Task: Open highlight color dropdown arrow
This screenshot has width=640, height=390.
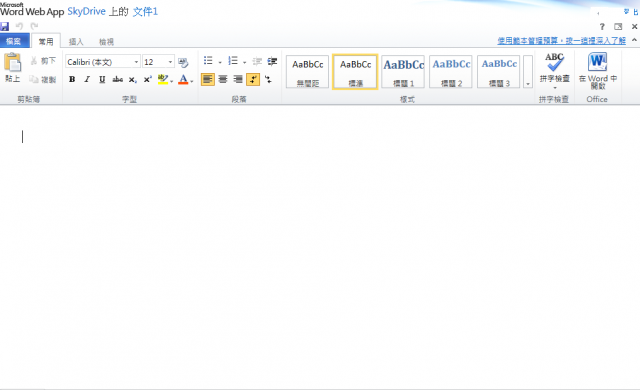Action: [171, 81]
